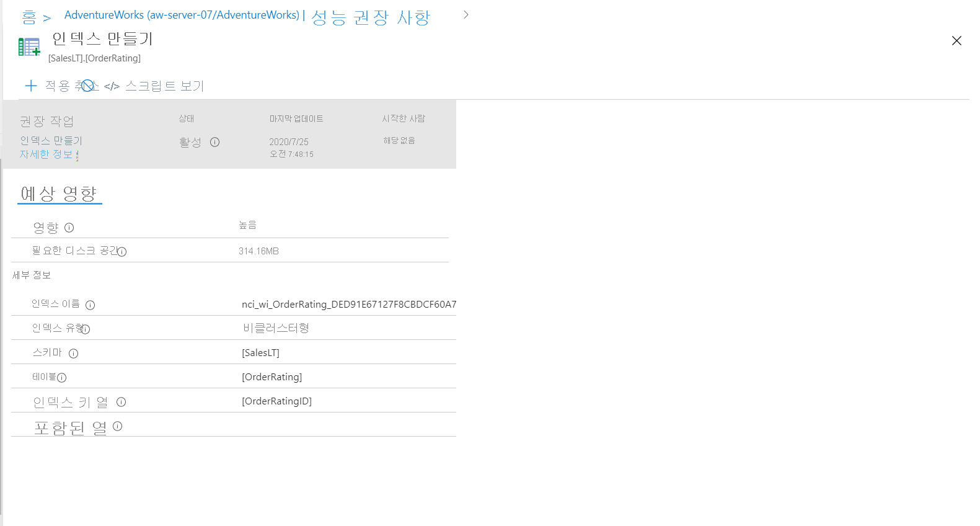The height and width of the screenshot is (526, 980).
Task: Click the 2020/7/25 last update date
Action: tap(288, 142)
